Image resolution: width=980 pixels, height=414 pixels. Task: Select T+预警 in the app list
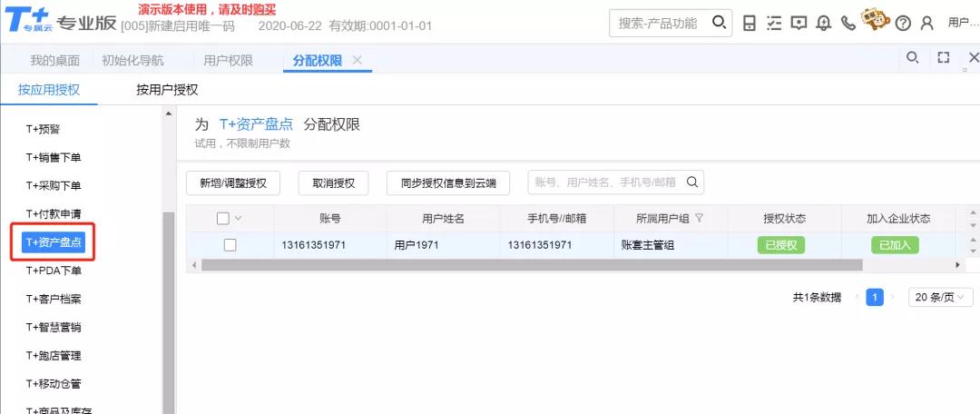pos(44,130)
